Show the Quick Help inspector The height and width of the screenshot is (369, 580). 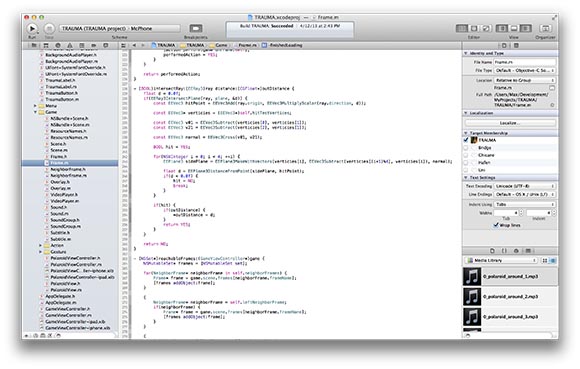pos(516,45)
